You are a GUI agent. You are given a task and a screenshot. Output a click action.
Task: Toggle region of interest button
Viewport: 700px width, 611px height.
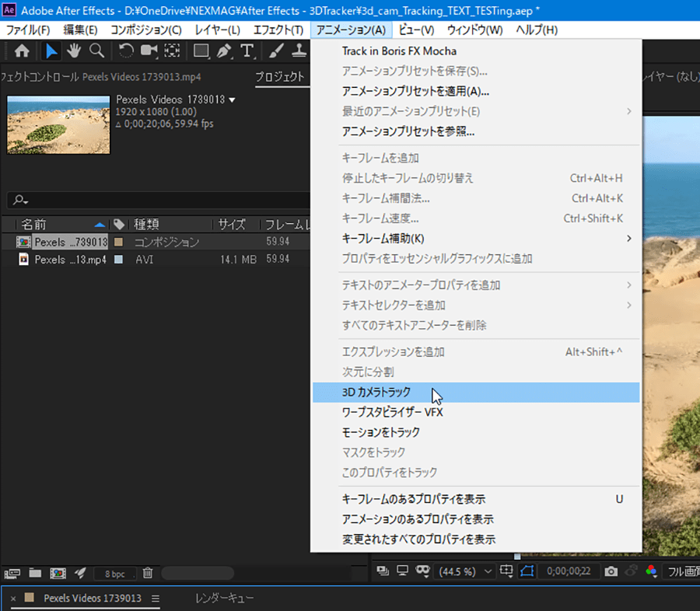pyautogui.click(x=506, y=571)
